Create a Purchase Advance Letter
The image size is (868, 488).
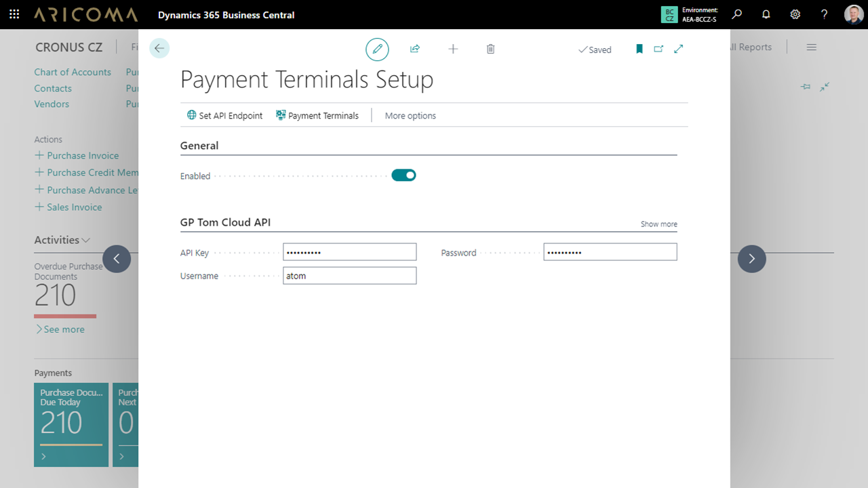(86, 190)
